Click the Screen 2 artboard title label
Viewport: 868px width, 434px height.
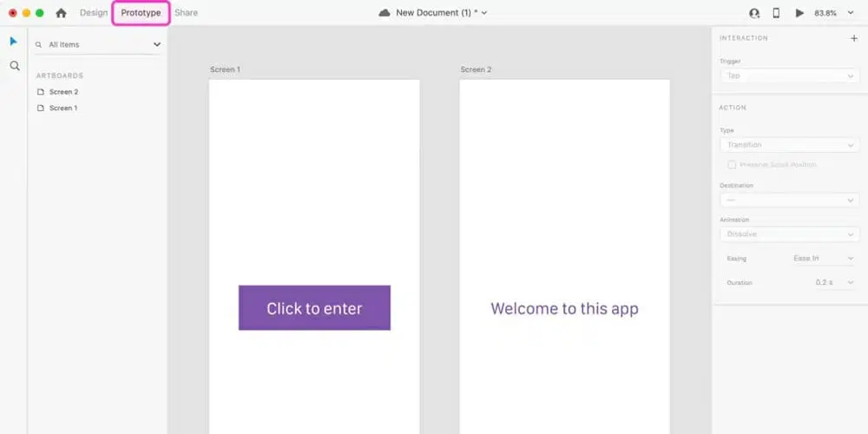point(476,69)
